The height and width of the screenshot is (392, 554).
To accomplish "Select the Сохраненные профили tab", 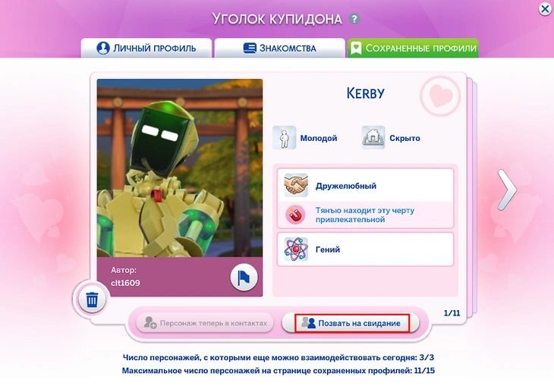I will click(x=413, y=48).
